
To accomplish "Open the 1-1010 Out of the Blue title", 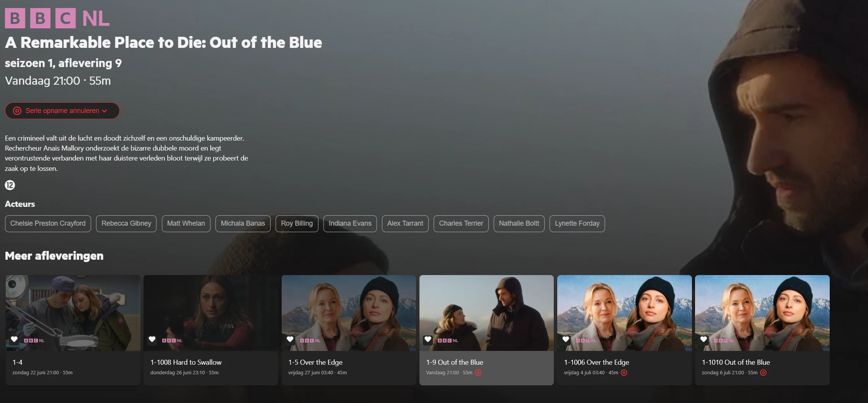I will pyautogui.click(x=736, y=362).
